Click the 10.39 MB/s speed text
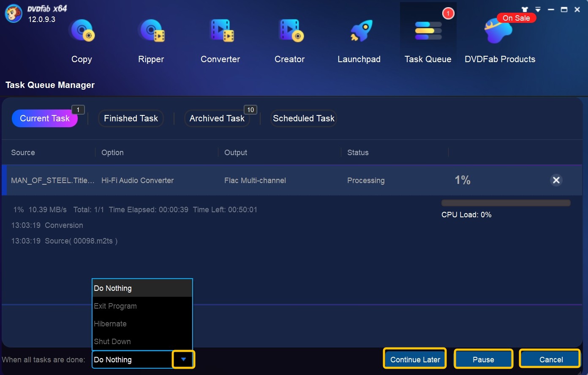 pyautogui.click(x=48, y=210)
